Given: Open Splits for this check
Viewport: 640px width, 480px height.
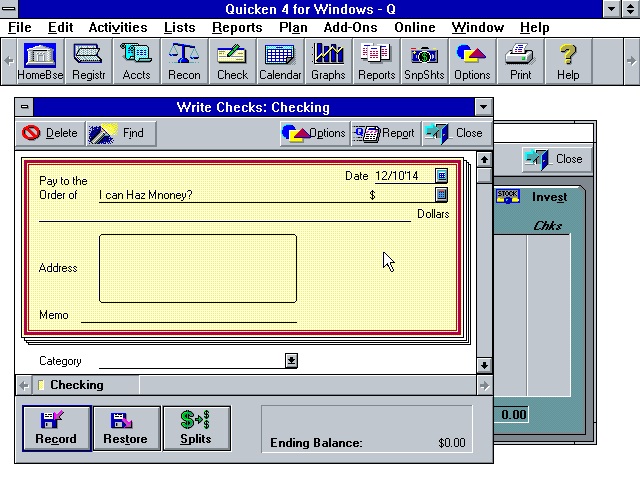Looking at the screenshot, I should point(197,428).
